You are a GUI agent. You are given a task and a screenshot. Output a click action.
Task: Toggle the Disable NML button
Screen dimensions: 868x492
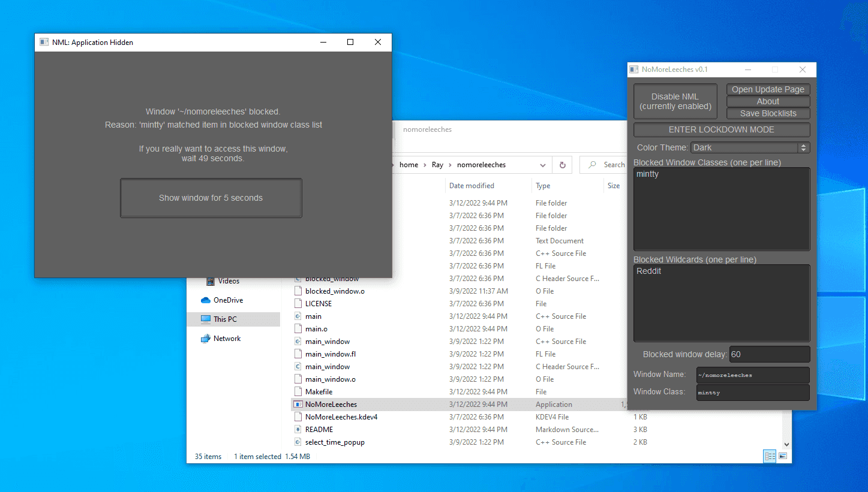pyautogui.click(x=675, y=101)
